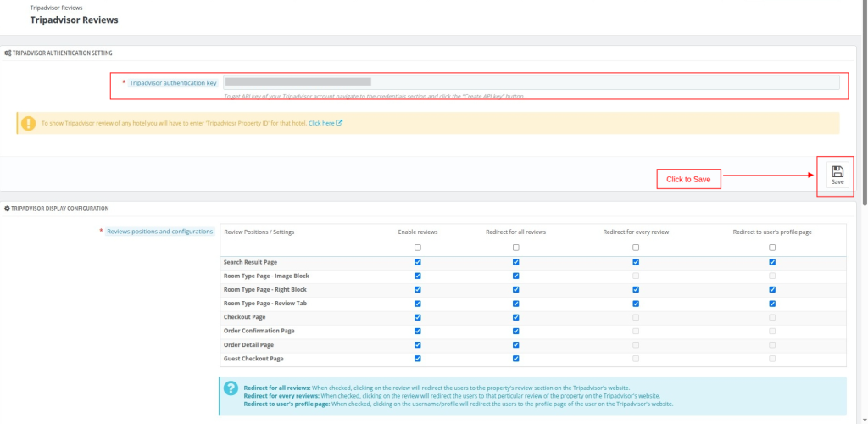Uncheck Redirect for every review on Search Result Page
The height and width of the screenshot is (424, 868).
coord(636,262)
